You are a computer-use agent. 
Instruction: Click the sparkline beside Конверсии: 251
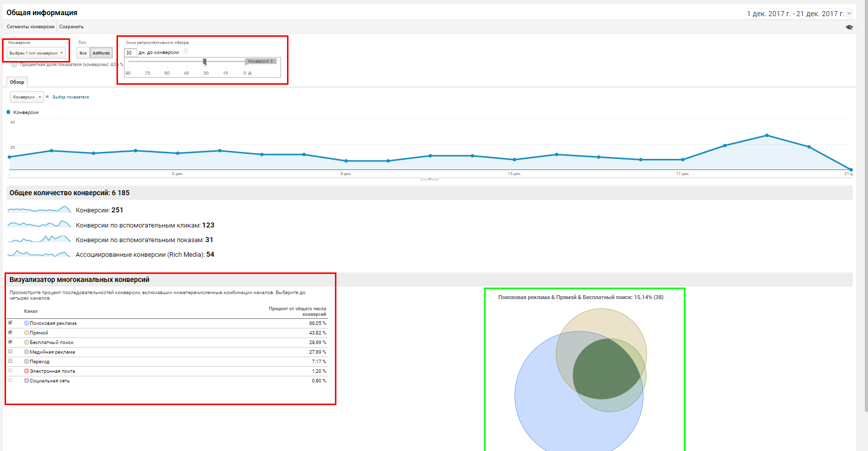pos(39,209)
